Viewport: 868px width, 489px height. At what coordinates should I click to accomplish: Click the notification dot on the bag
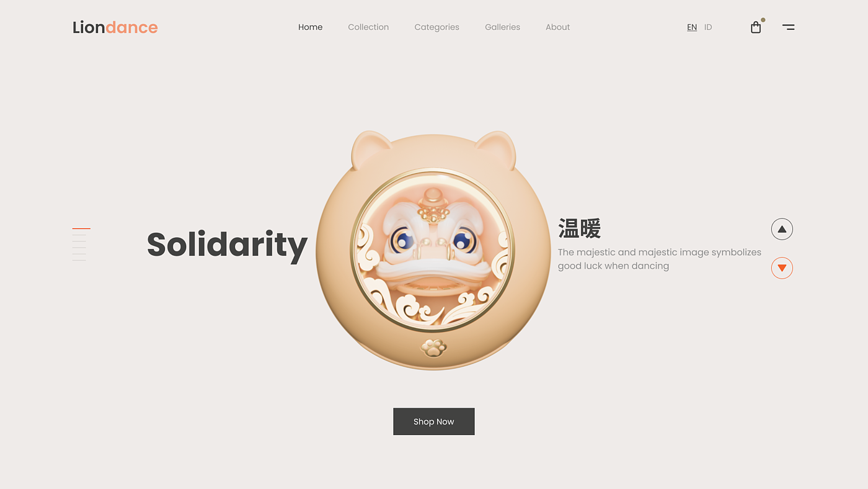(763, 20)
